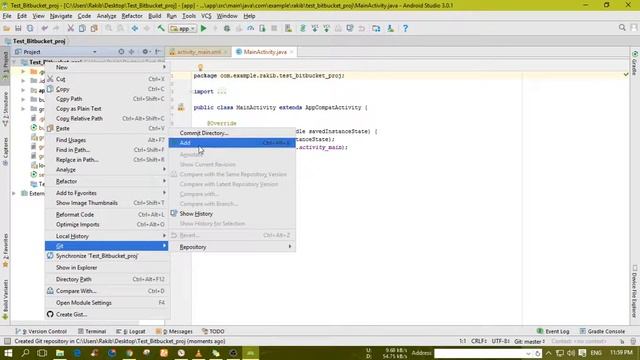640x360 pixels.
Task: Choose Open Module Settings
Action: [x=107, y=303]
